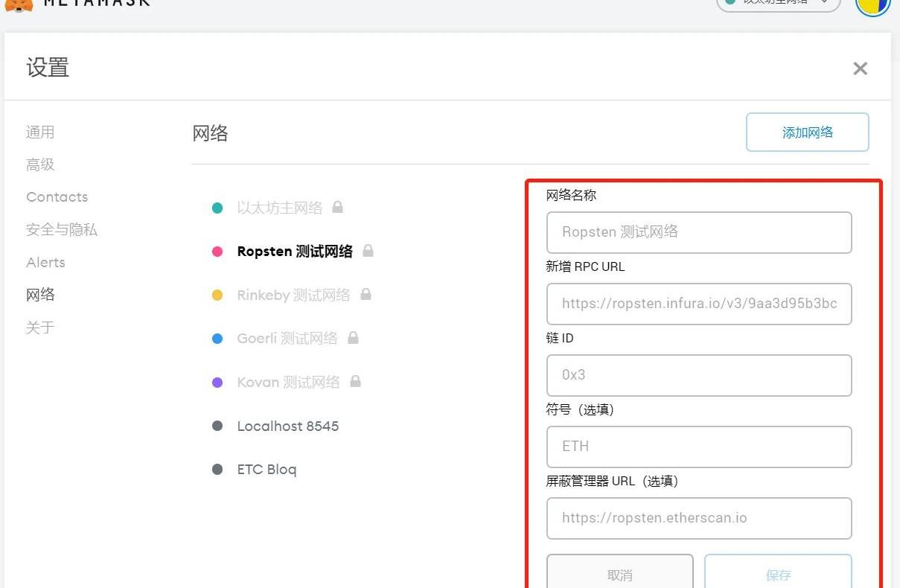The height and width of the screenshot is (588, 900).
Task: Select Localhost 8545 network
Action: [288, 426]
